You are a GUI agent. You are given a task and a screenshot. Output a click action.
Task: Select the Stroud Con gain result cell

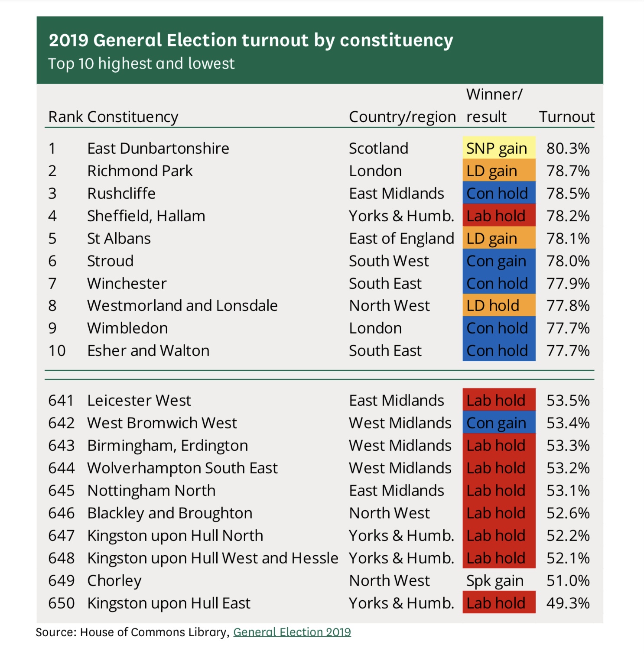point(499,261)
